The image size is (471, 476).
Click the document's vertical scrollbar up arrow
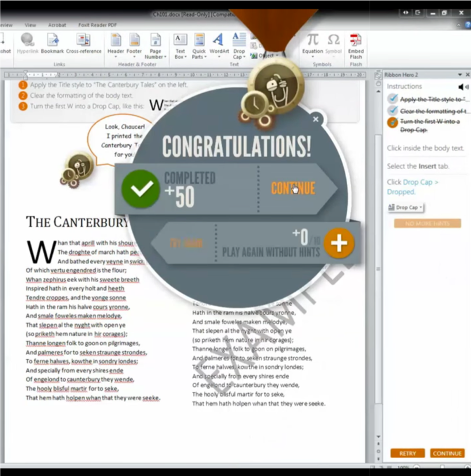pos(378,91)
